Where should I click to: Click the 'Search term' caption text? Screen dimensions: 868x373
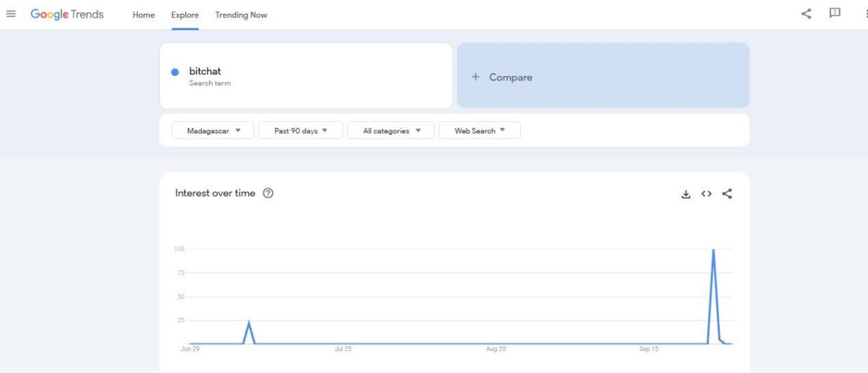tap(210, 83)
